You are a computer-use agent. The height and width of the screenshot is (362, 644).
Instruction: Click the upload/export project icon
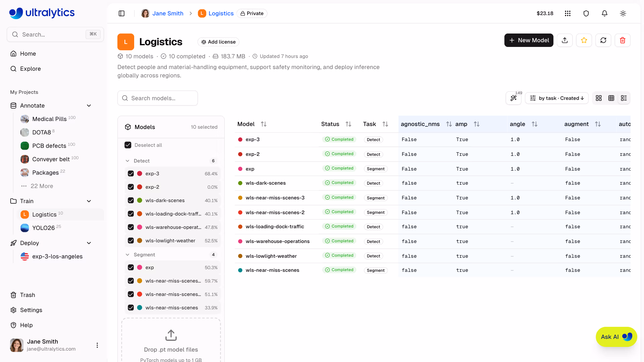pos(565,40)
